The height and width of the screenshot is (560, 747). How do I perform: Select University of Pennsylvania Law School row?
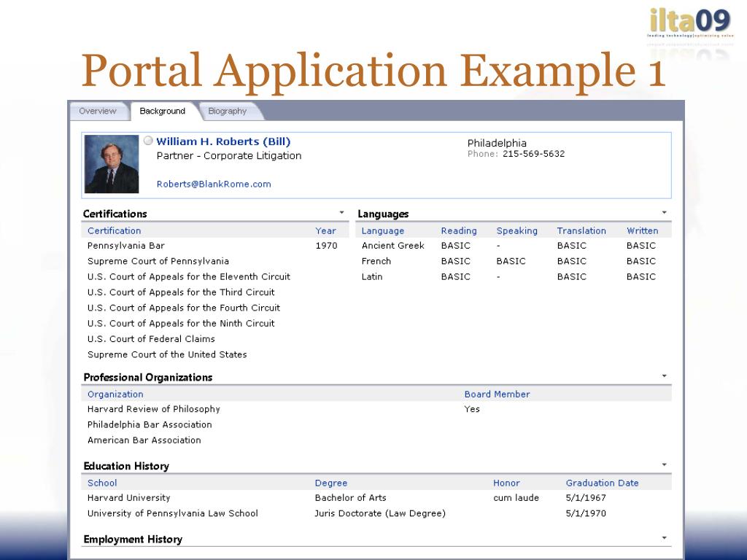[x=377, y=513]
